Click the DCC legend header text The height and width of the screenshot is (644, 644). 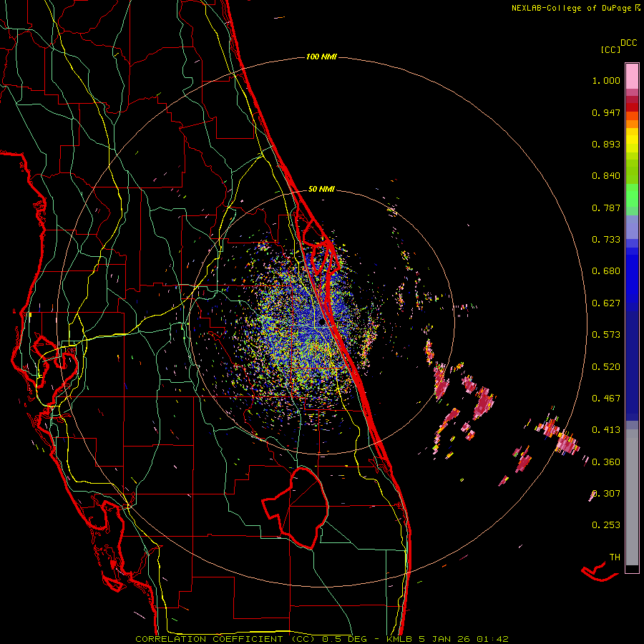tap(628, 43)
